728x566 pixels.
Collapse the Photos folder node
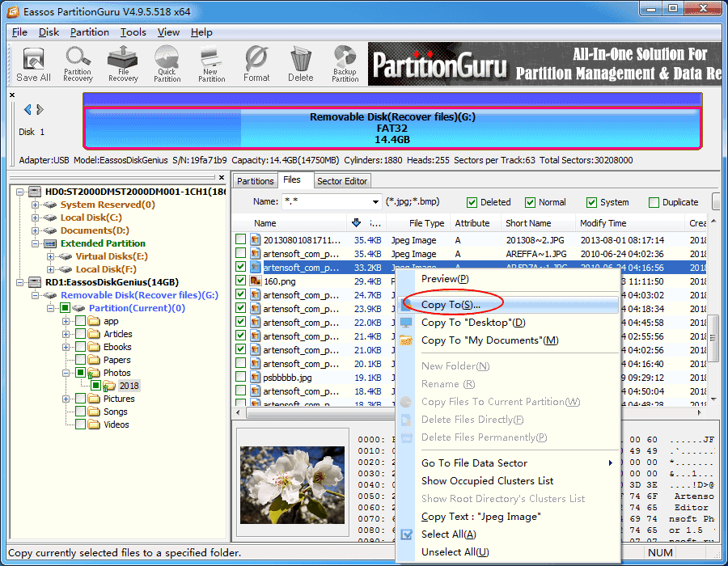tap(66, 373)
